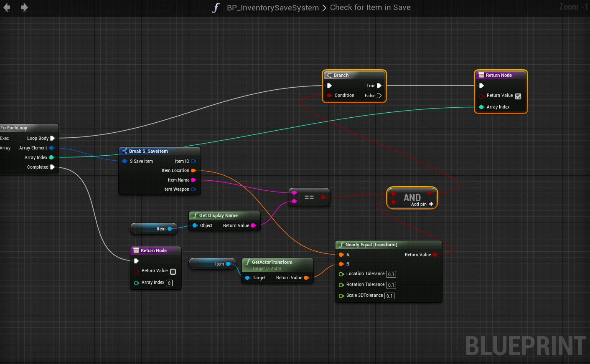Click the ForEachLoop Loop Body exec pin
Viewport: 590px width, 364px height.
click(53, 138)
